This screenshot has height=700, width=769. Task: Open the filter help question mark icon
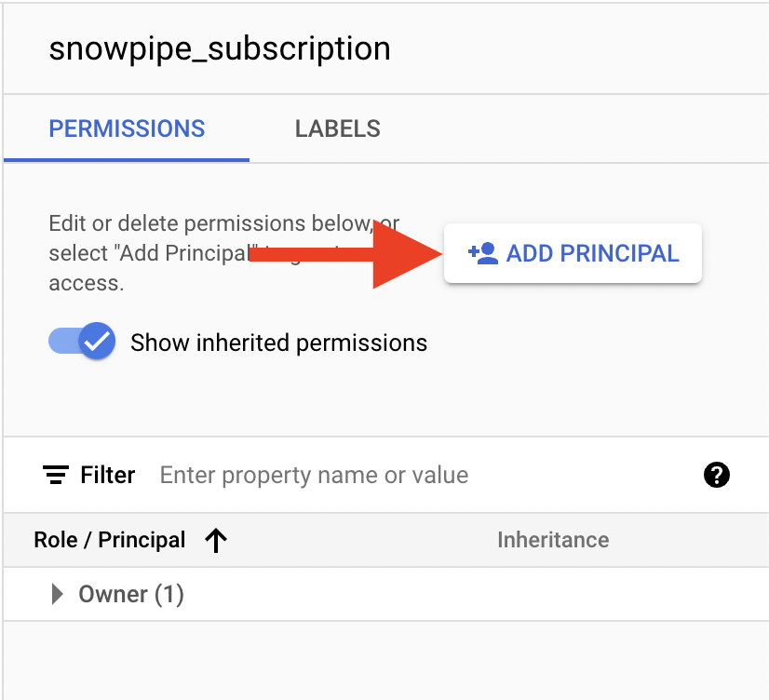tap(717, 475)
